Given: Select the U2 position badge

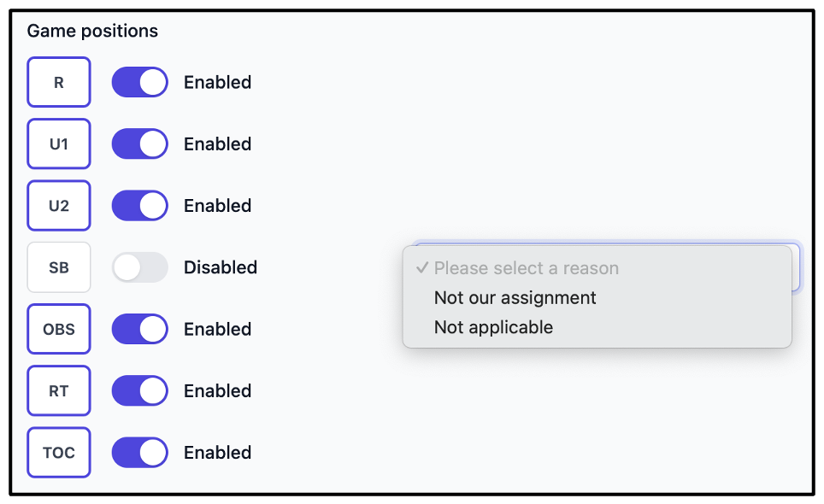Looking at the screenshot, I should (59, 206).
